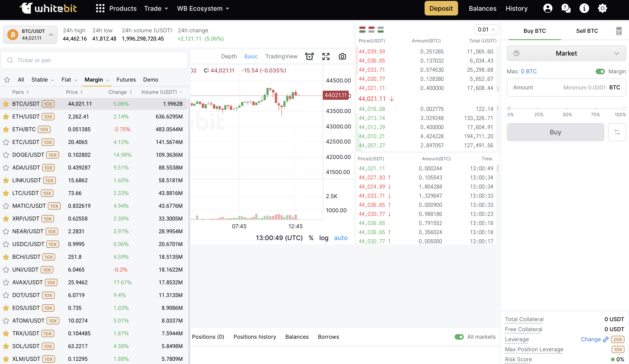Viewport: 629px width, 364px height.
Task: Click the ticker search magnifier icon
Action: tap(10, 60)
